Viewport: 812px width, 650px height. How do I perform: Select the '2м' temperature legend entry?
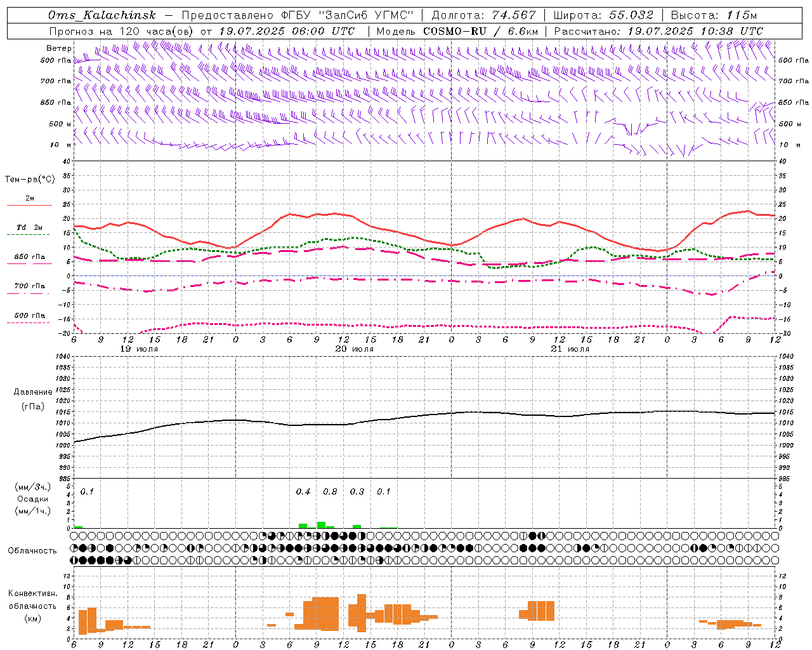pyautogui.click(x=30, y=199)
